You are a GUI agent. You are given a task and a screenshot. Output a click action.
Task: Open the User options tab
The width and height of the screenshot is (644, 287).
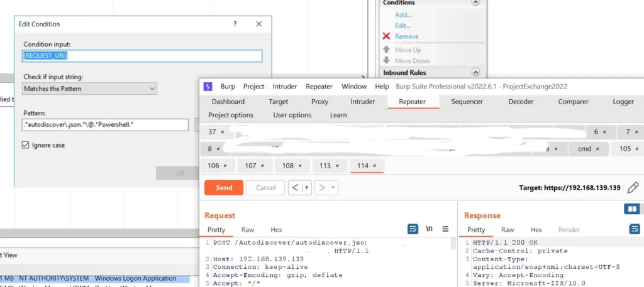(292, 115)
